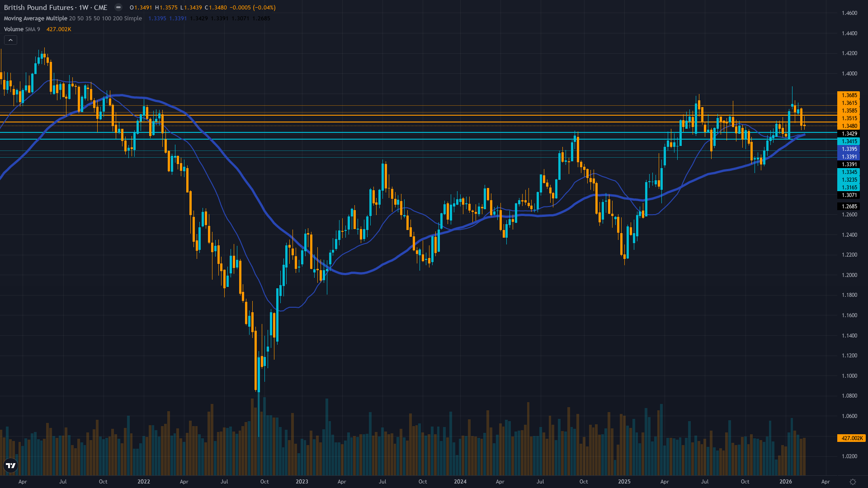Screen dimensions: 868x488
Task: Click the 1.0800 price scale value
Action: pos(849,396)
